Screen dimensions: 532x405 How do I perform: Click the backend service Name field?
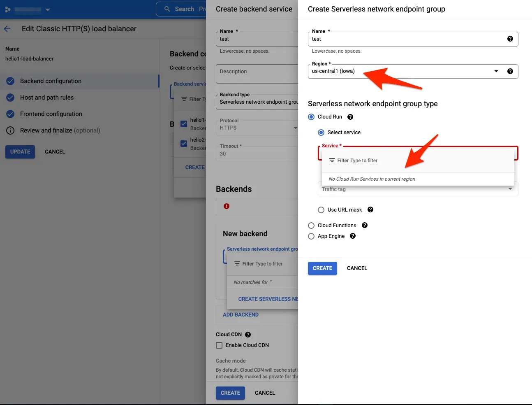coord(257,39)
